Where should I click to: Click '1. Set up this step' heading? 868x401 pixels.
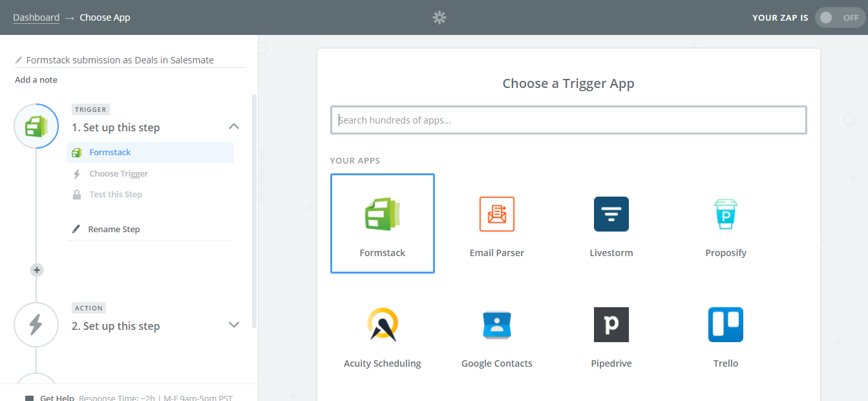(x=116, y=128)
